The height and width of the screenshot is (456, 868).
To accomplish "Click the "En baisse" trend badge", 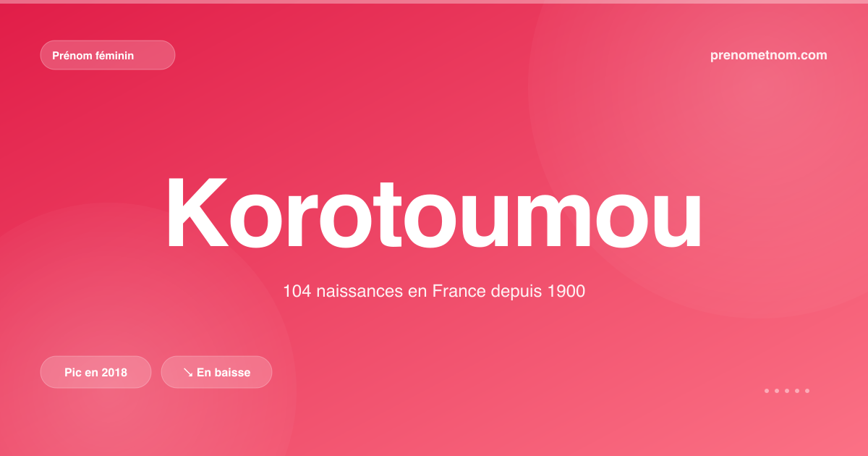I will point(216,372).
